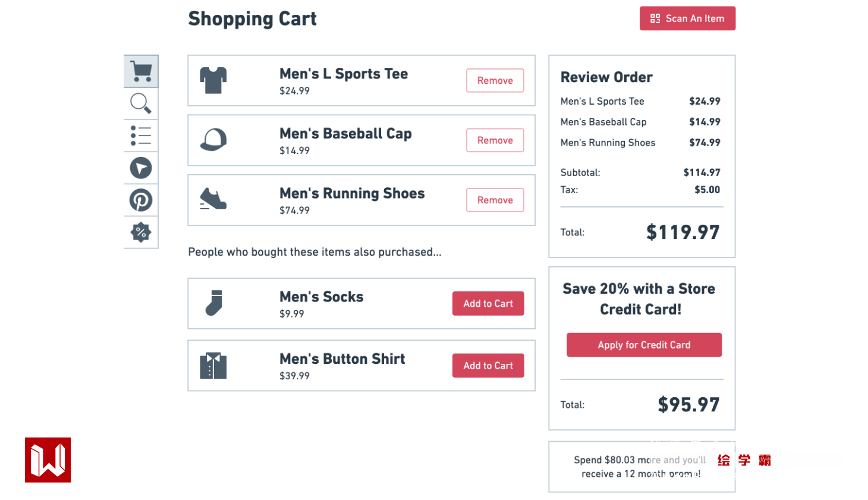Remove Men's Baseball Cap from cart

click(495, 140)
